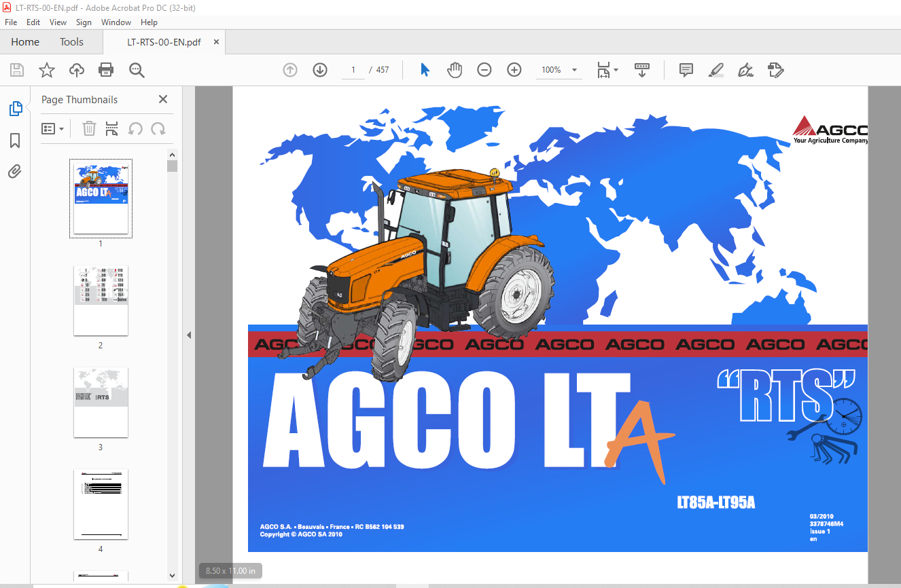Bookmark the file with the star icon

pyautogui.click(x=47, y=70)
